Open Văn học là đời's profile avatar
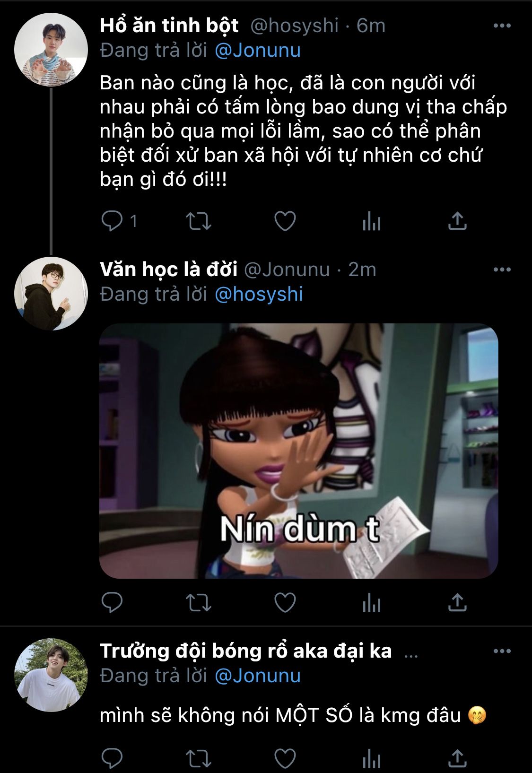532x773 pixels. click(51, 294)
